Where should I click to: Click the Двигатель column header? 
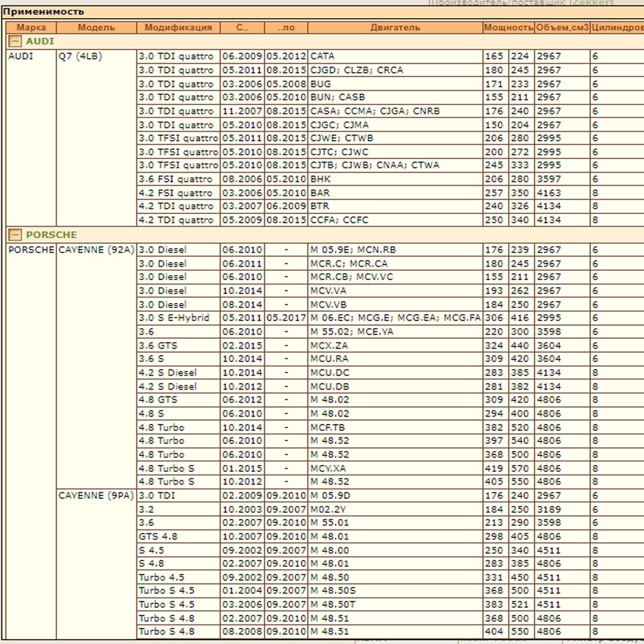(x=395, y=27)
